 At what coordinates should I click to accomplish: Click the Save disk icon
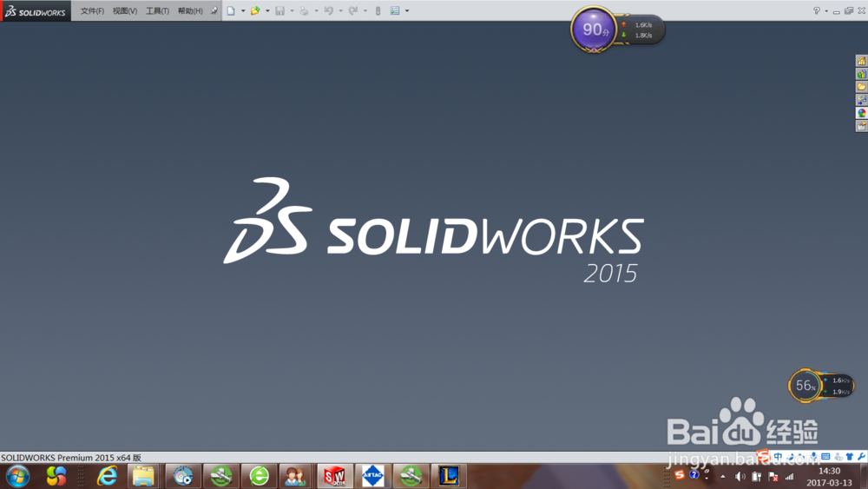click(x=280, y=10)
